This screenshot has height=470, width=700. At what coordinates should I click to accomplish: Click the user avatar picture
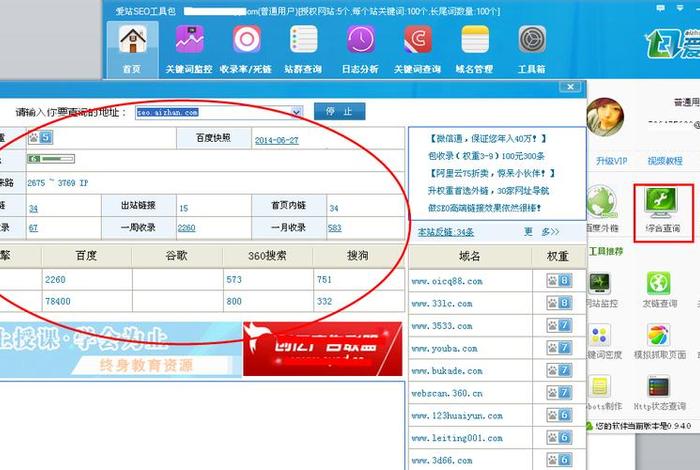(x=605, y=117)
